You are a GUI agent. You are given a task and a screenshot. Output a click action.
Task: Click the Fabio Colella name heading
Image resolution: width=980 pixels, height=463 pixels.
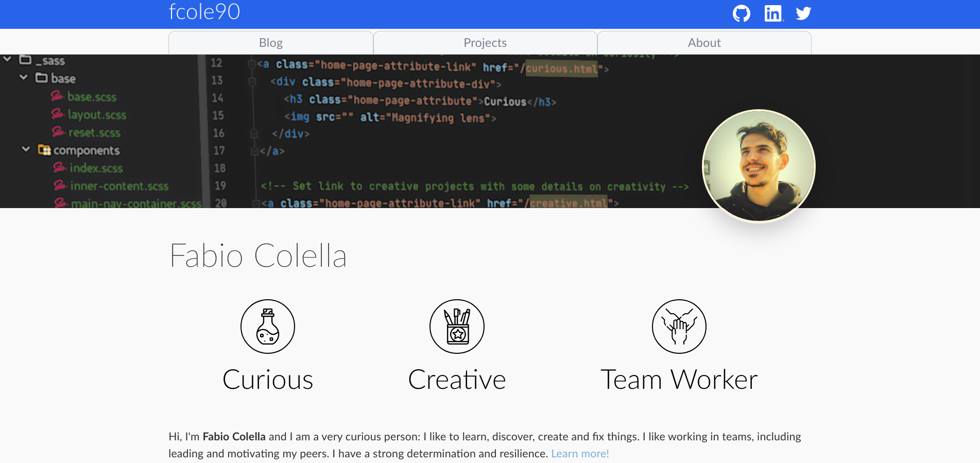[258, 255]
